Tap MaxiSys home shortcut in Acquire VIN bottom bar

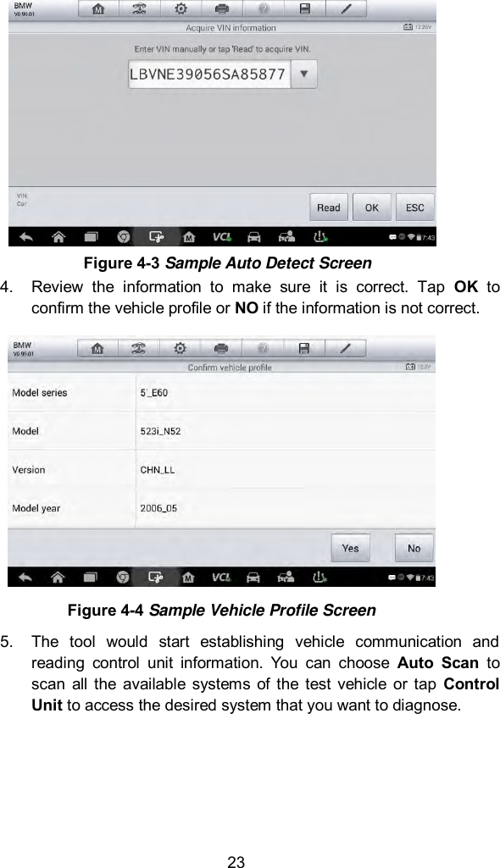pyautogui.click(x=189, y=237)
